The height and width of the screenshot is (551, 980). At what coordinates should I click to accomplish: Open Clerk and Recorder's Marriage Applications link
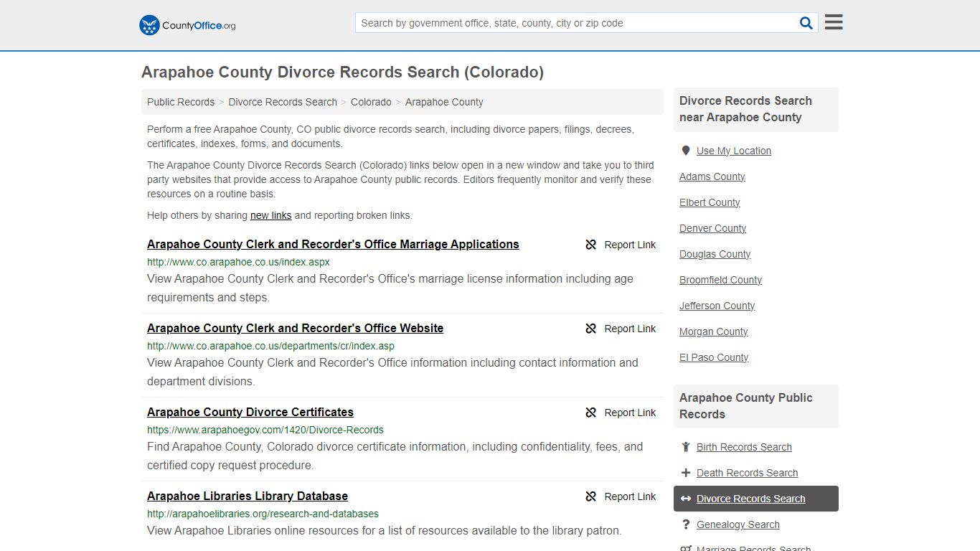click(333, 244)
